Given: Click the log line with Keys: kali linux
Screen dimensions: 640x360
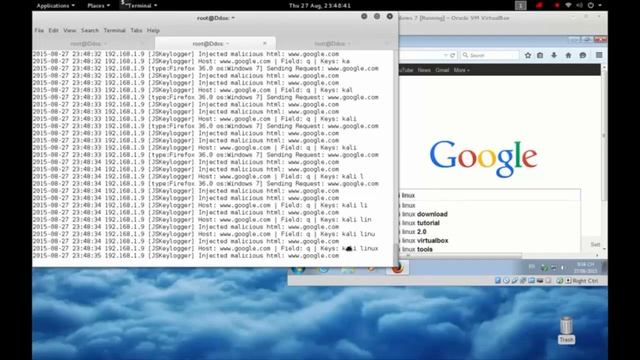Looking at the screenshot, I should [206, 249].
